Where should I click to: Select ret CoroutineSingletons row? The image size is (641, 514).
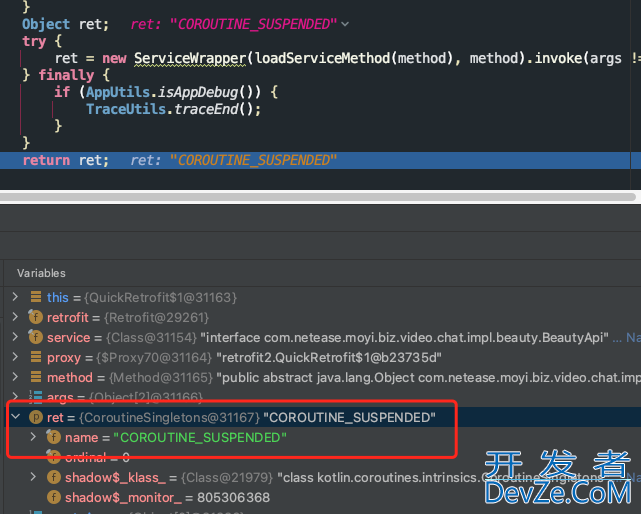(x=322, y=417)
